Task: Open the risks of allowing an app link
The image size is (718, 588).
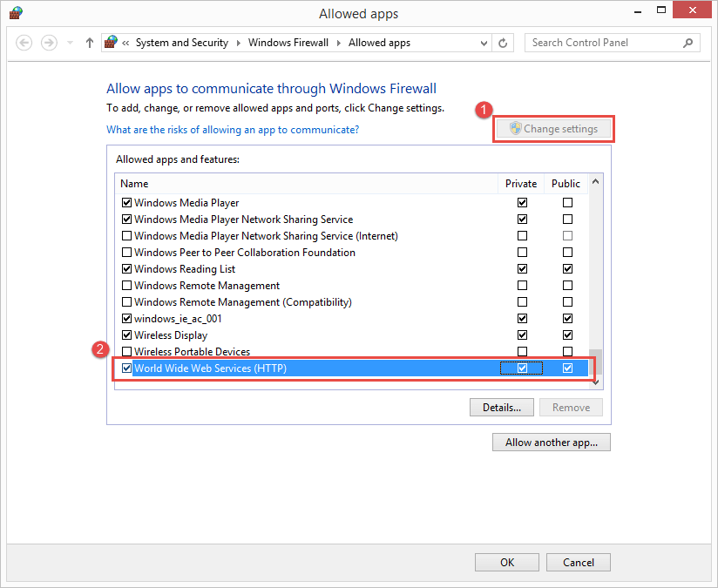Action: pyautogui.click(x=233, y=130)
